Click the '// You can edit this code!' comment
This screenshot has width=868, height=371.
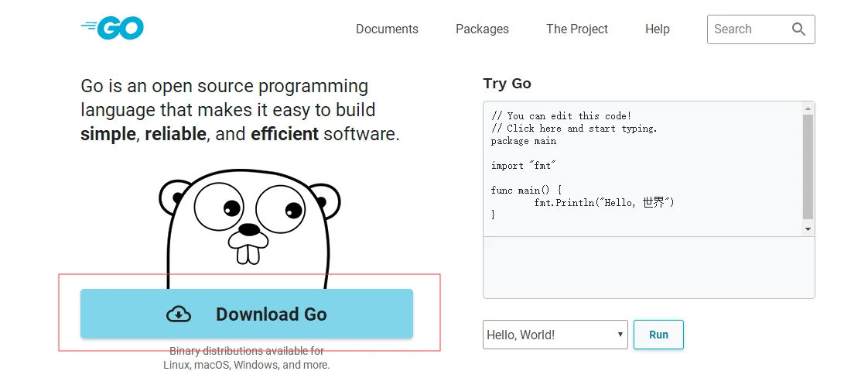pyautogui.click(x=562, y=116)
